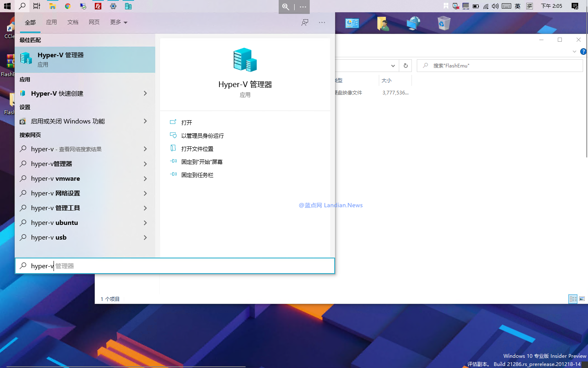Launch Google Chrome from the taskbar
This screenshot has height=368, width=588.
[x=68, y=6]
